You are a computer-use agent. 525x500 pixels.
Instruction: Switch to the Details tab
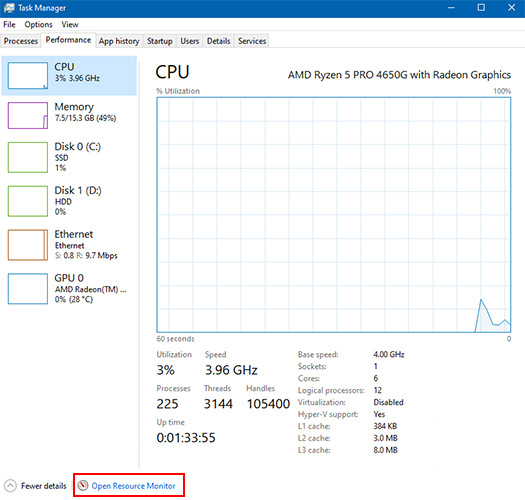pyautogui.click(x=218, y=41)
